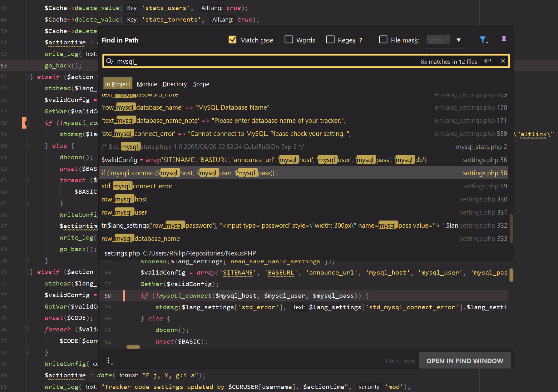Click the search magnifier history icon
Viewport: 558px width, 392px height.
click(110, 61)
